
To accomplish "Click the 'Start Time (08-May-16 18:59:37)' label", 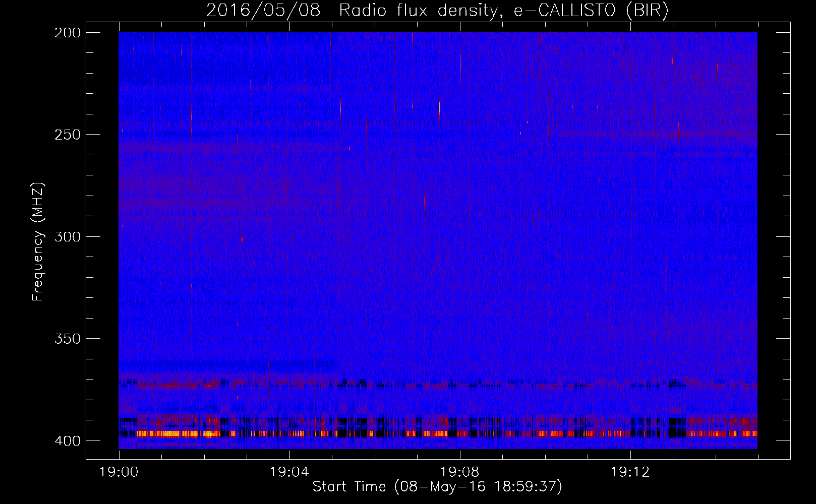I will click(437, 486).
